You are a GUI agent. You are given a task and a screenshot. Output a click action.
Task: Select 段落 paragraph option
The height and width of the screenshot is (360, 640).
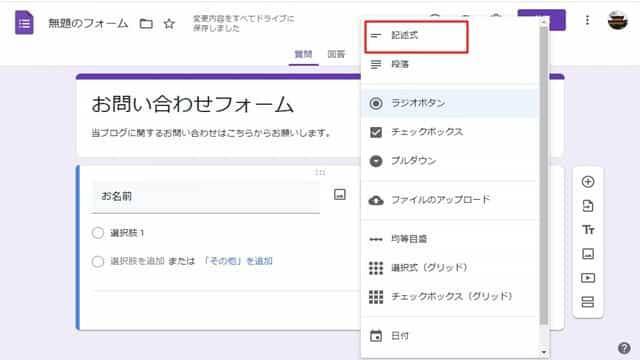pyautogui.click(x=449, y=64)
